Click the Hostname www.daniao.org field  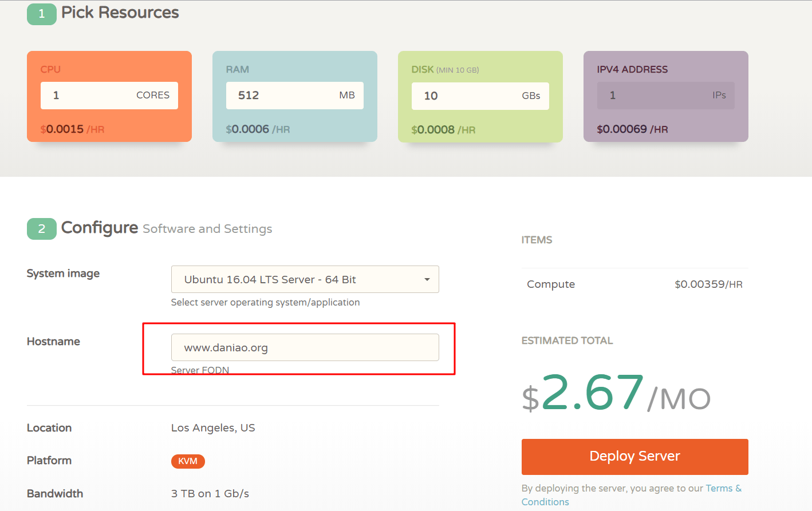[x=305, y=347]
